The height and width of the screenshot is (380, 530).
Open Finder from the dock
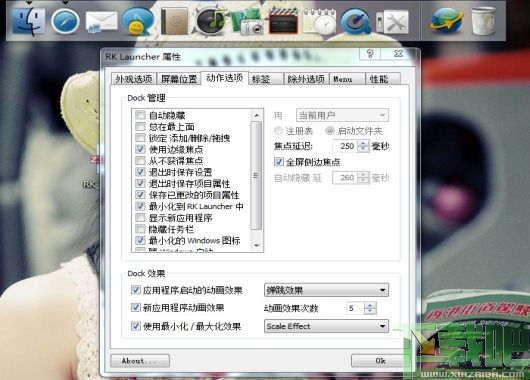point(29,21)
